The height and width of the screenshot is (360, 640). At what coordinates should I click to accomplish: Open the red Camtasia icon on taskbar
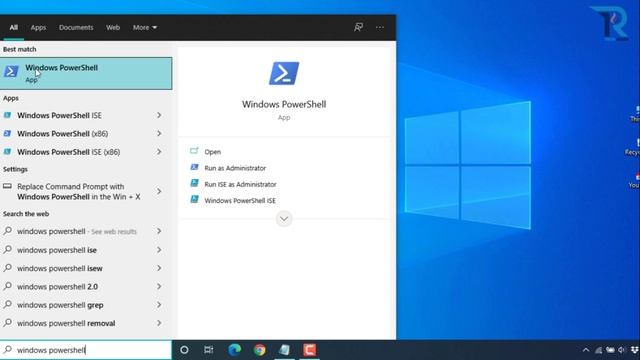310,350
